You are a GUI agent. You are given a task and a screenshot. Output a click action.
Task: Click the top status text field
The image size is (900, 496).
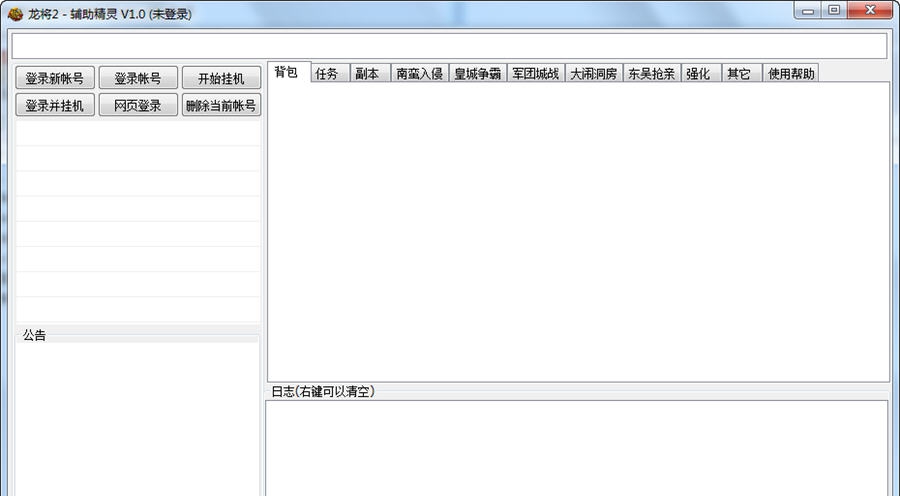(449, 46)
